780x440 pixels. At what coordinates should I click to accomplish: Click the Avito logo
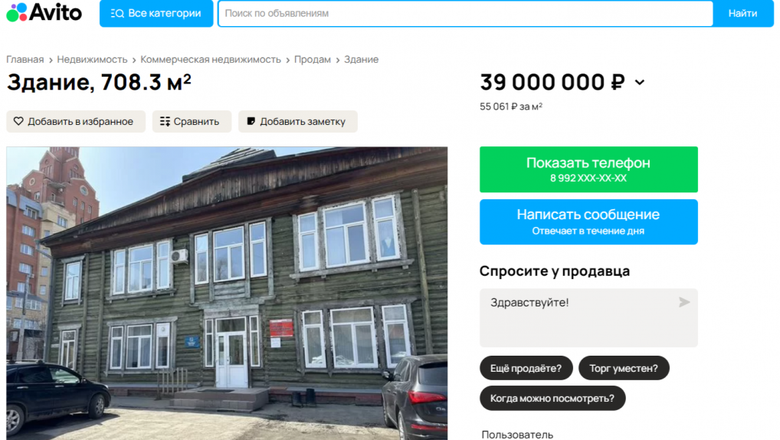[44, 12]
